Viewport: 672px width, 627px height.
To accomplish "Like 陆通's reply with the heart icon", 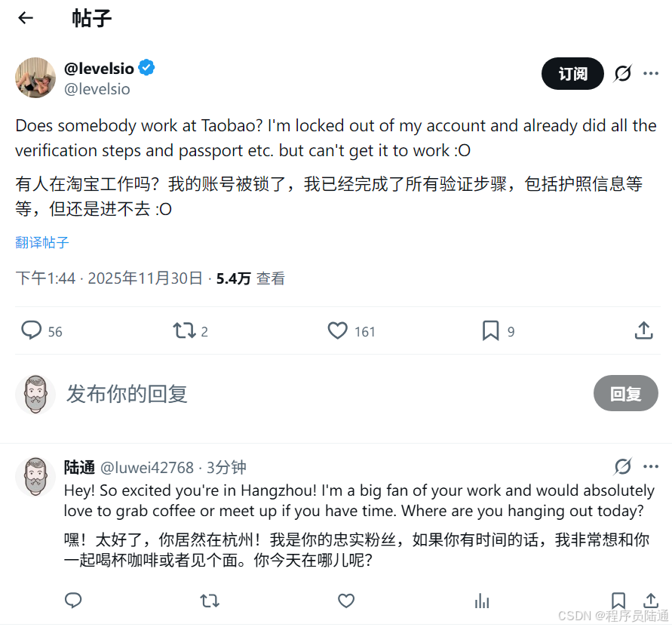I will point(345,601).
